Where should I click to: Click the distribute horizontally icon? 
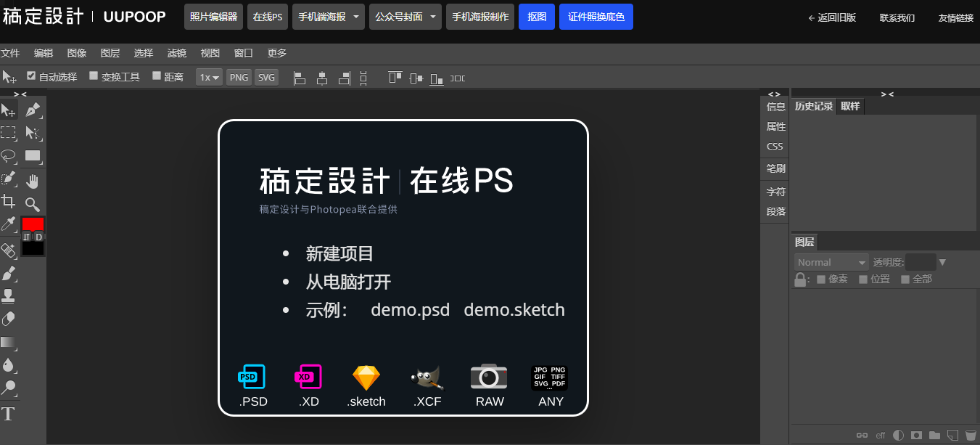(x=458, y=78)
